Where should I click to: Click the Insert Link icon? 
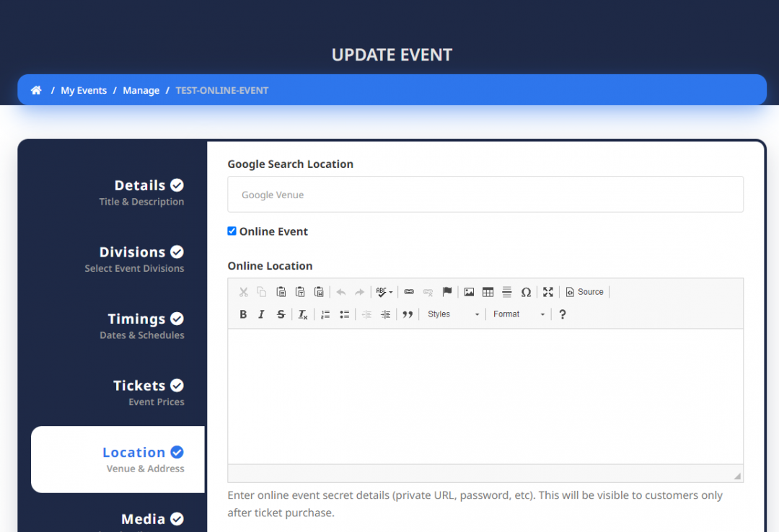(409, 292)
